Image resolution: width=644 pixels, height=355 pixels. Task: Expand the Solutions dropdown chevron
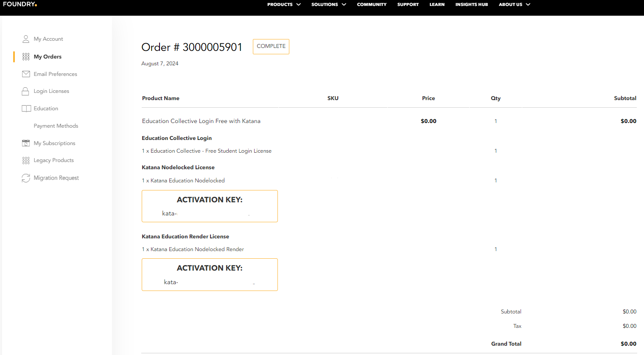click(344, 5)
